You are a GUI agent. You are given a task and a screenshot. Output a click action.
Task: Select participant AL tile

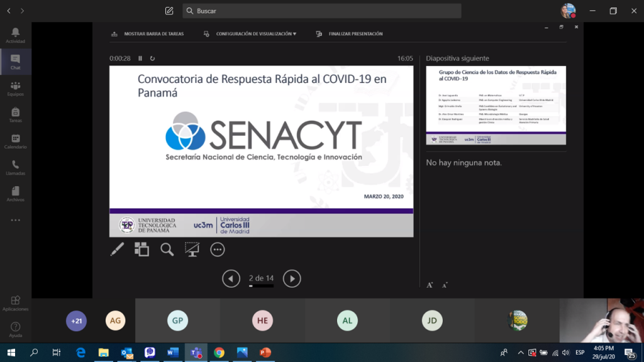tap(347, 321)
